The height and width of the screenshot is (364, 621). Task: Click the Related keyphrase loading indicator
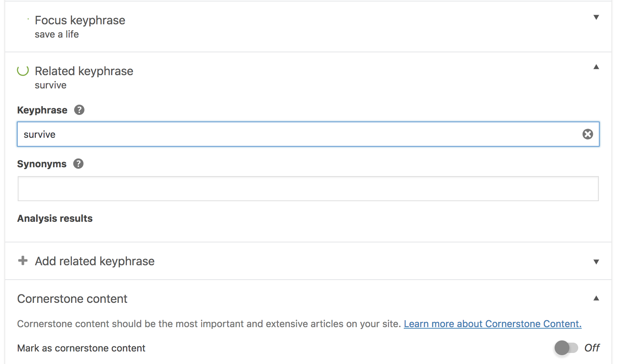click(23, 70)
